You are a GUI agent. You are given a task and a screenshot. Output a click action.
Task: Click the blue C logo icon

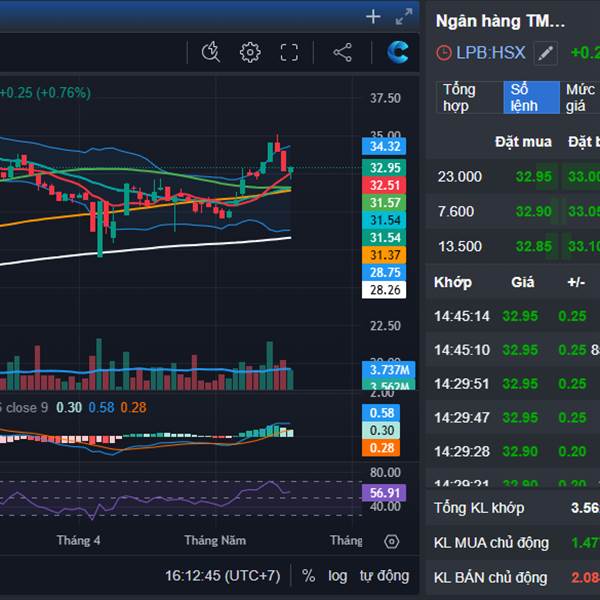tap(397, 53)
